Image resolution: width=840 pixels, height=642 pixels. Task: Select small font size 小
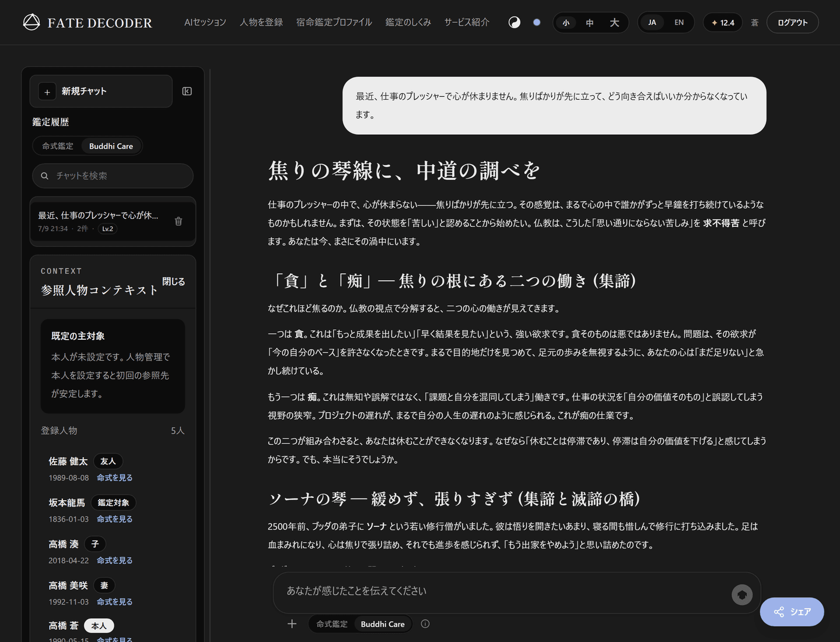(x=566, y=23)
